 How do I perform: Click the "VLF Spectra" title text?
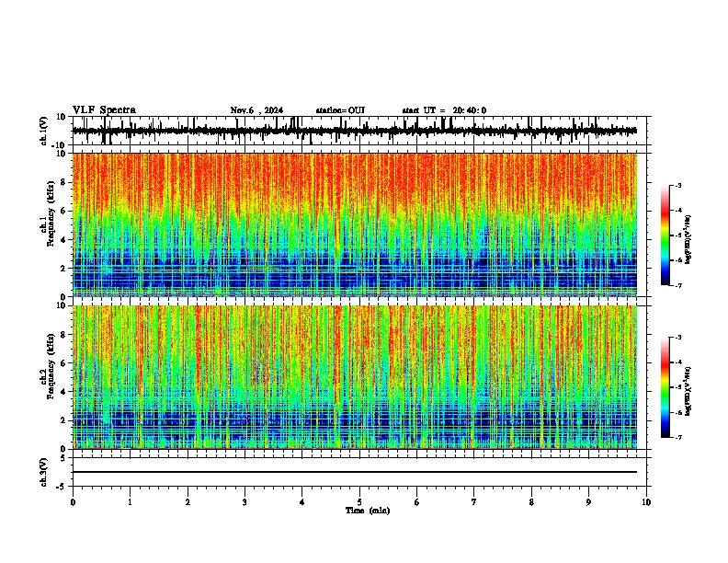(x=104, y=110)
